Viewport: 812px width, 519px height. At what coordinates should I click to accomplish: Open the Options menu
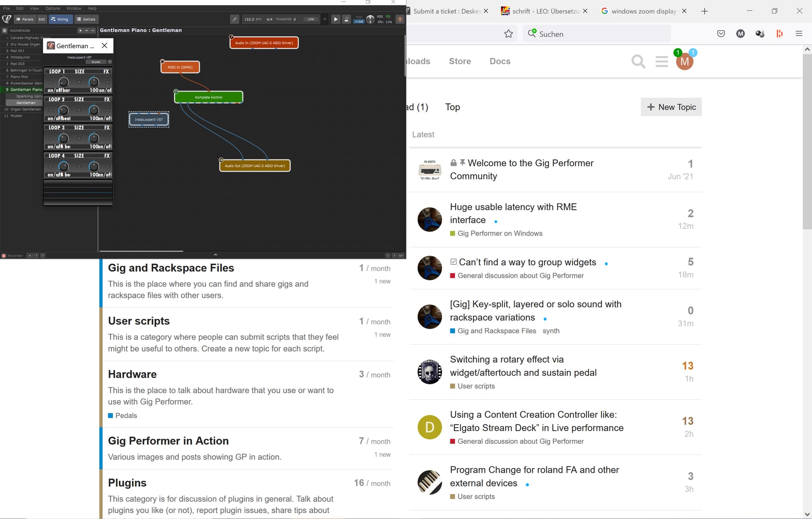pos(53,8)
